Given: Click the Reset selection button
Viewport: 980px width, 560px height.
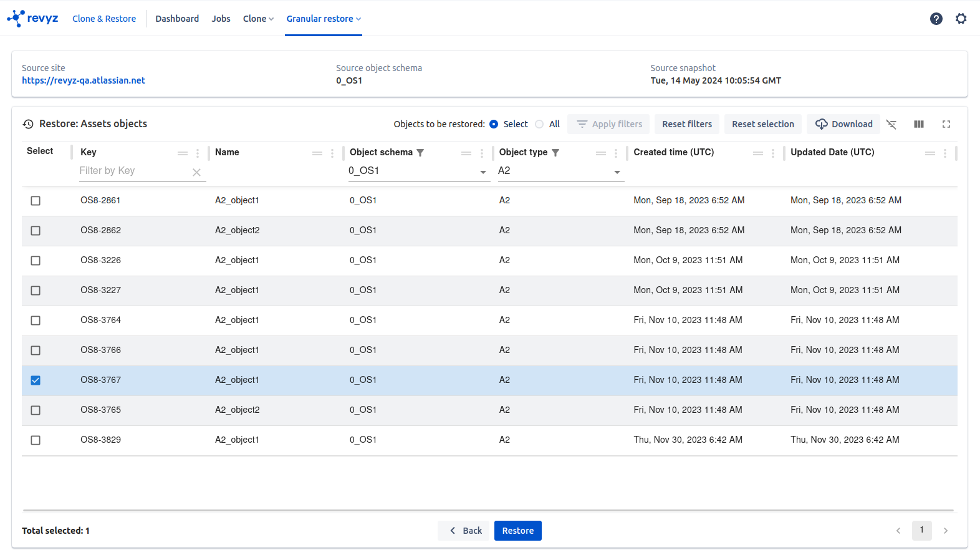Looking at the screenshot, I should [763, 124].
